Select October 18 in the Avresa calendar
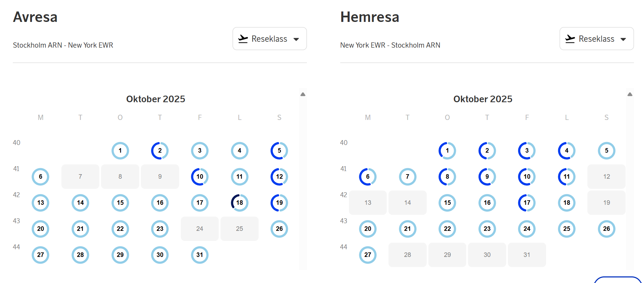 click(x=240, y=203)
